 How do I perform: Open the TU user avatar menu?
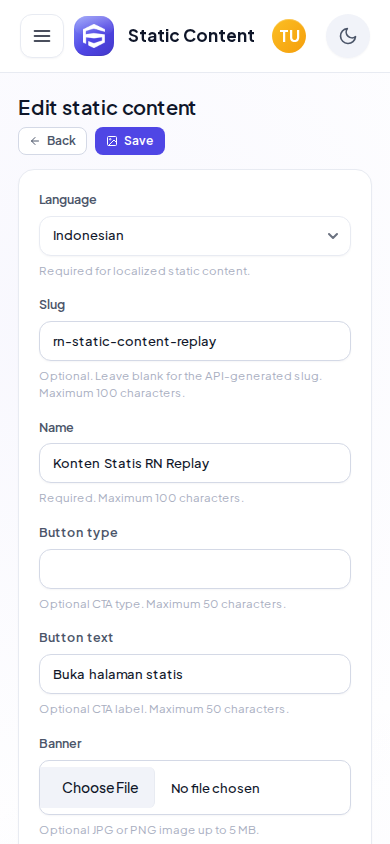click(x=289, y=36)
